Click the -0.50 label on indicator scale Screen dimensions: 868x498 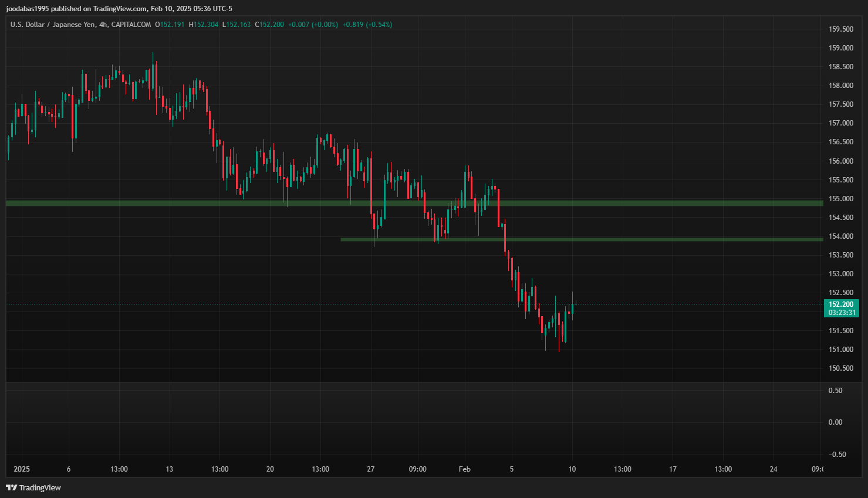(x=837, y=455)
